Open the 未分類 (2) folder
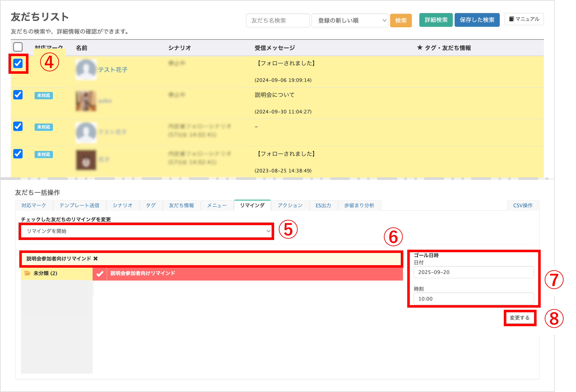 [57, 273]
